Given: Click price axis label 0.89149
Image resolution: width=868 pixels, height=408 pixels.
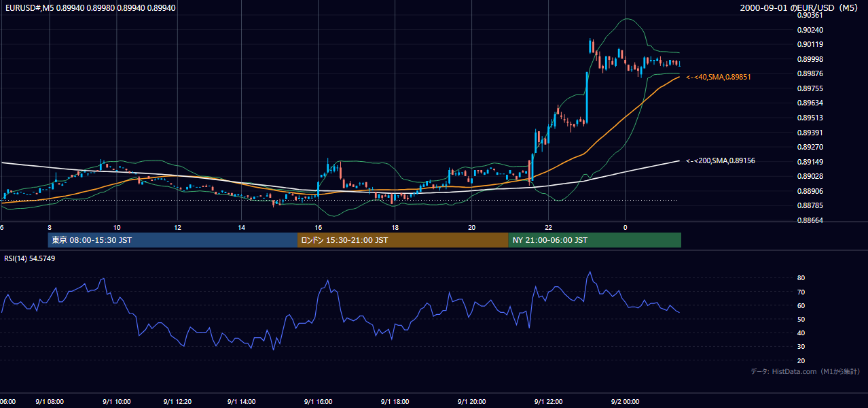Looking at the screenshot, I should click(x=810, y=162).
